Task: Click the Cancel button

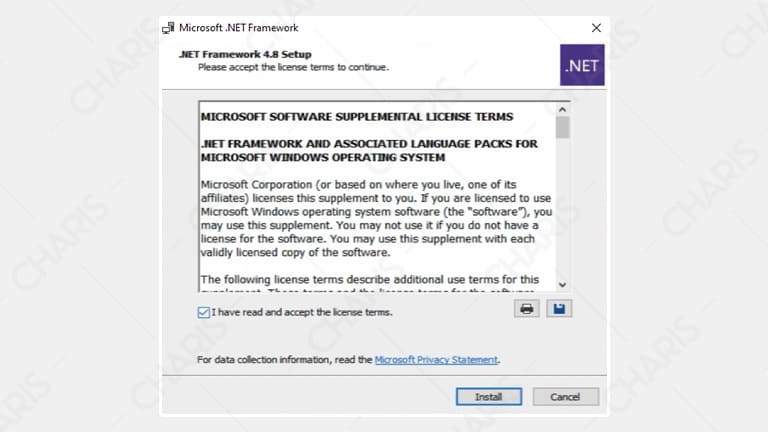Action: (566, 397)
